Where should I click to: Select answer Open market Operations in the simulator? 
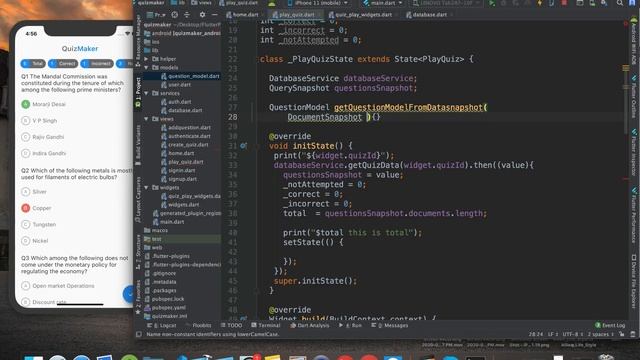point(58,286)
